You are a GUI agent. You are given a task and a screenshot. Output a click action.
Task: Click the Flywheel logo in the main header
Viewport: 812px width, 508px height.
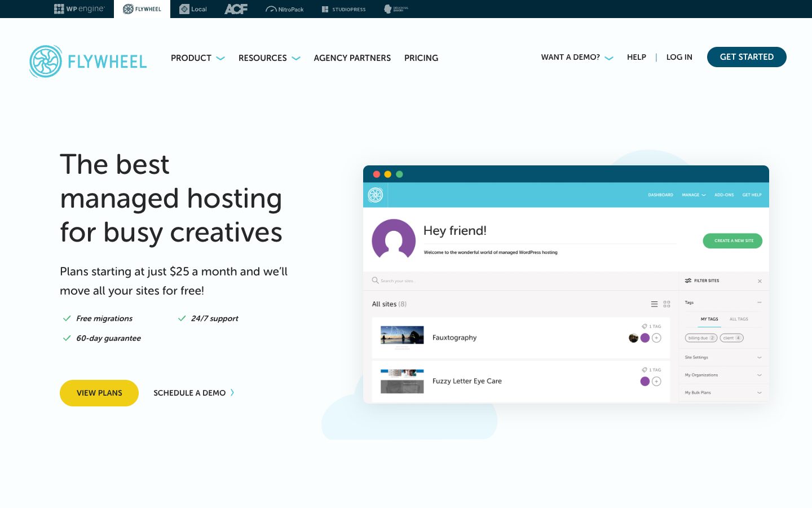pos(88,62)
